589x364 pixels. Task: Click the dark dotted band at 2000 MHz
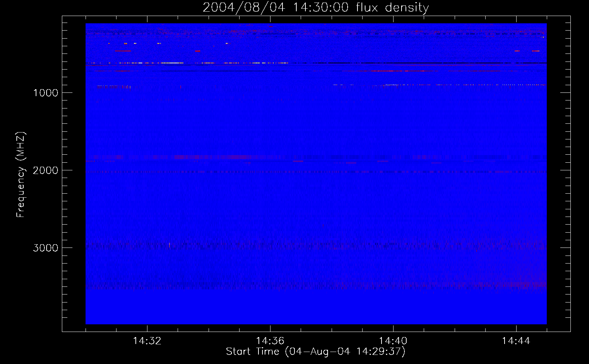[316, 172]
